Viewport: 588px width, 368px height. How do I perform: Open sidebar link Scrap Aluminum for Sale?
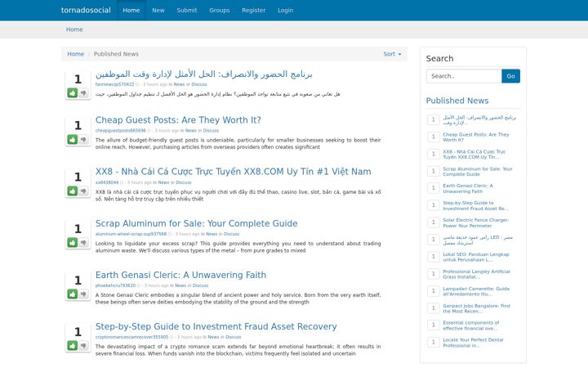tap(478, 172)
